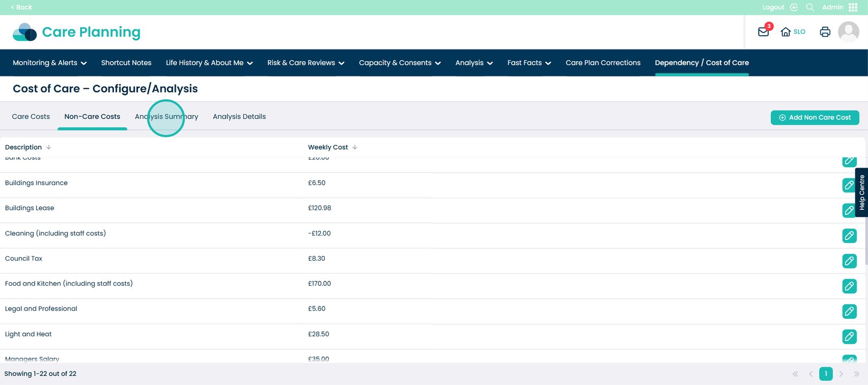Select page 1 in pagination

(x=826, y=374)
